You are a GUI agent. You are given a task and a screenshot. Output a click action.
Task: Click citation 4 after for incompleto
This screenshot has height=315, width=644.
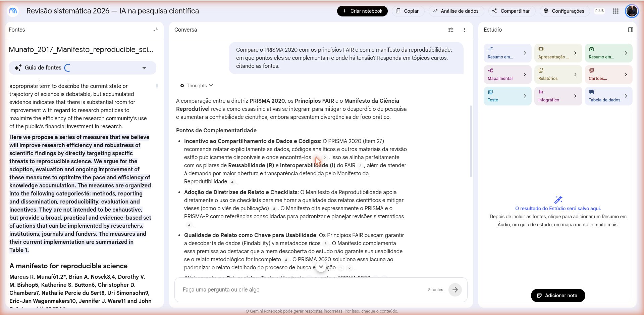click(x=286, y=260)
